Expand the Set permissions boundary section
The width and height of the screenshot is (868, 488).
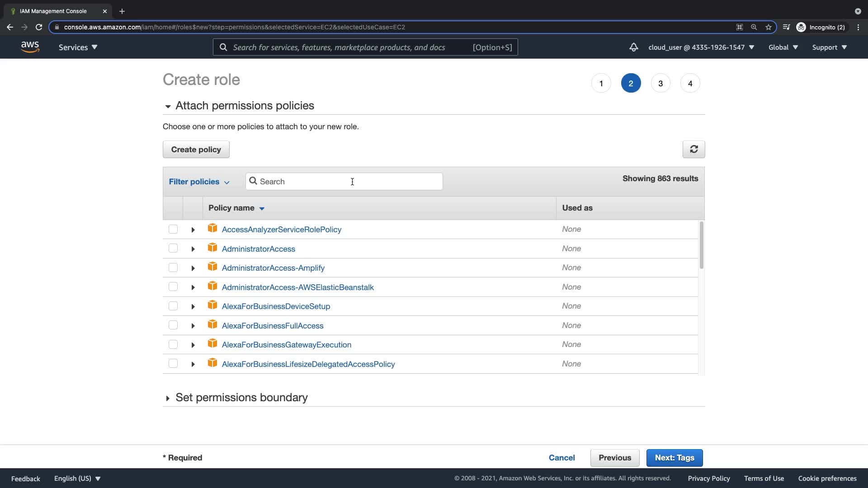pos(168,398)
